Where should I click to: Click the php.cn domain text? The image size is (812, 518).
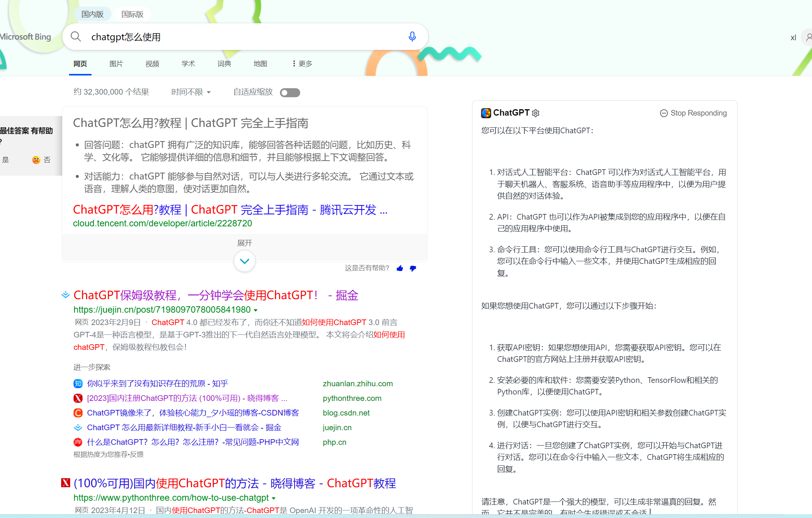pos(334,442)
